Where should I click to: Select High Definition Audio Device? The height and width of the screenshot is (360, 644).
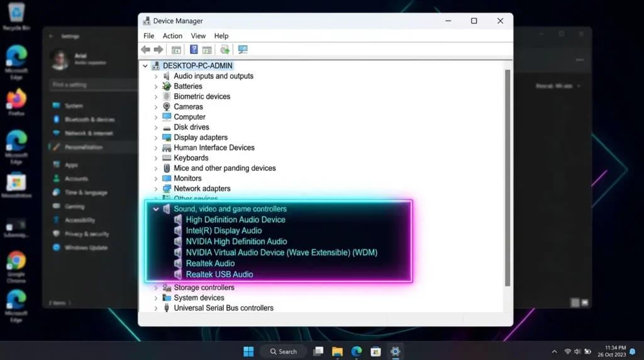point(235,220)
